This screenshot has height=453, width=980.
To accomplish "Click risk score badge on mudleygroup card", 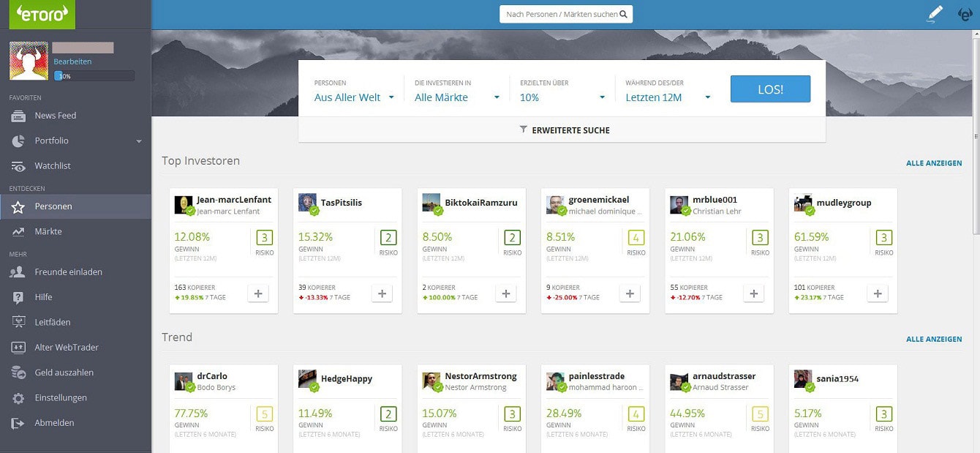I will (884, 238).
